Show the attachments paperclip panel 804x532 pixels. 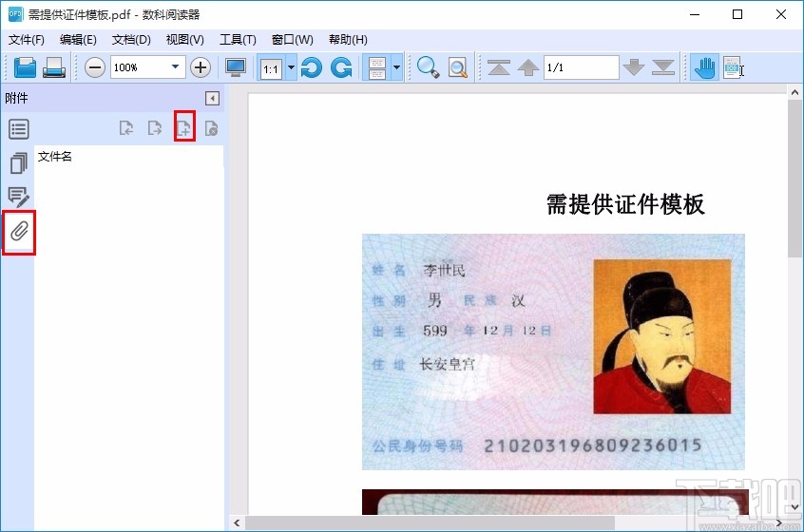(19, 232)
